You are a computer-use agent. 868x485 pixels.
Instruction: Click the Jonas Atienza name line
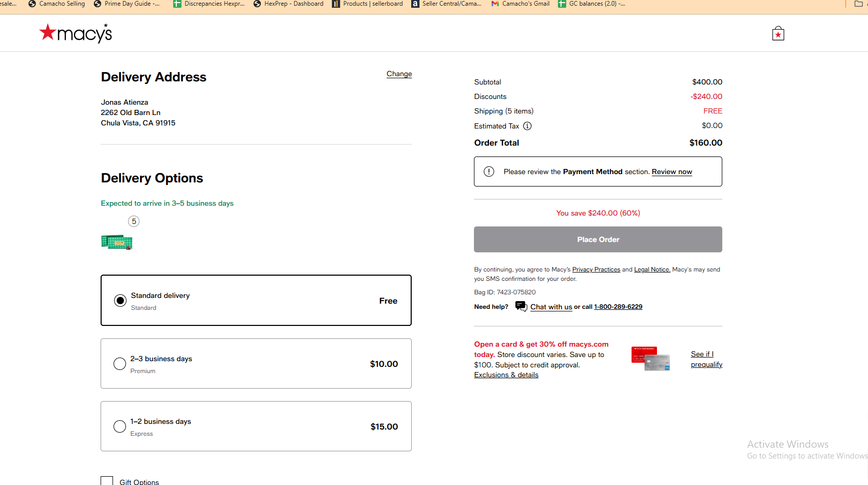coord(124,102)
